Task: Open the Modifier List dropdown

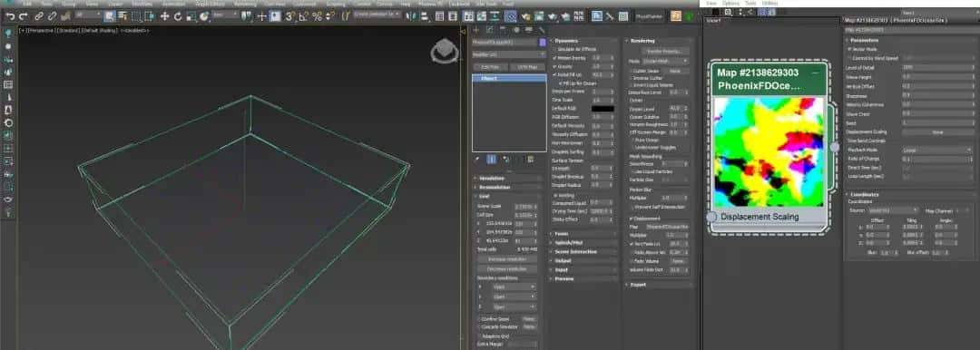Action: pos(509,54)
